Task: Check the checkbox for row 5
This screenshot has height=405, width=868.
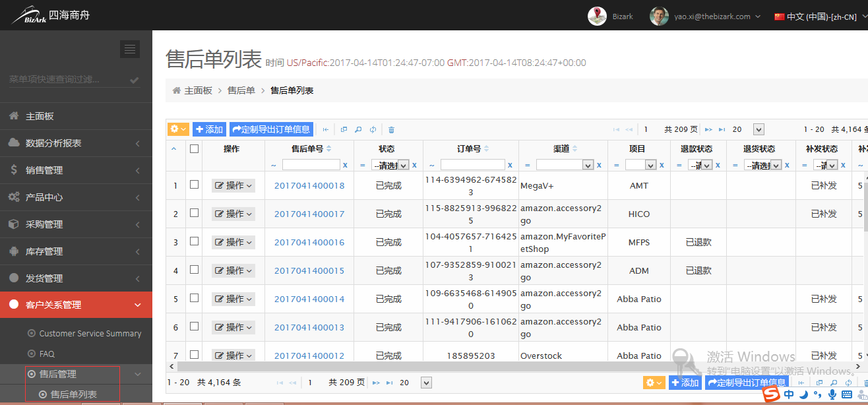Action: pyautogui.click(x=194, y=298)
